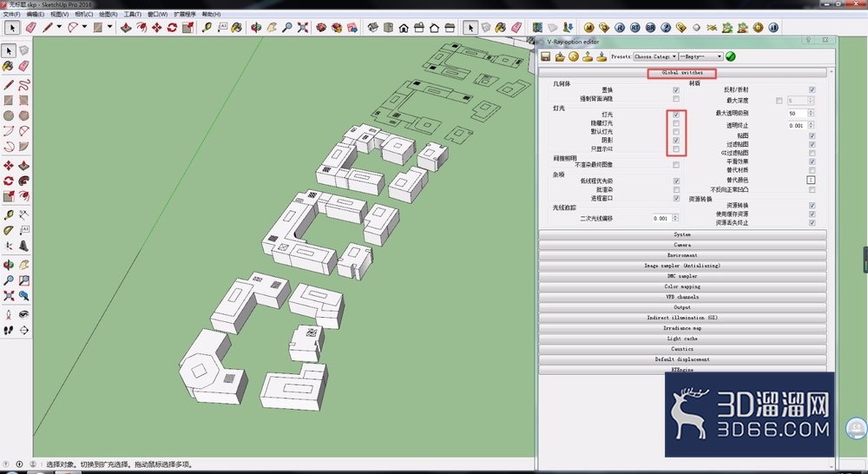Add a V-Ray sphere light icon
The image size is (868, 474).
(696, 27)
